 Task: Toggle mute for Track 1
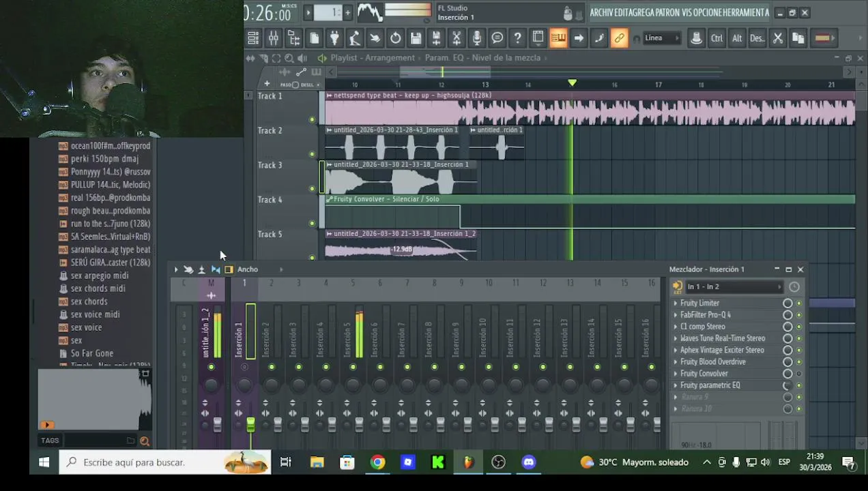click(313, 119)
